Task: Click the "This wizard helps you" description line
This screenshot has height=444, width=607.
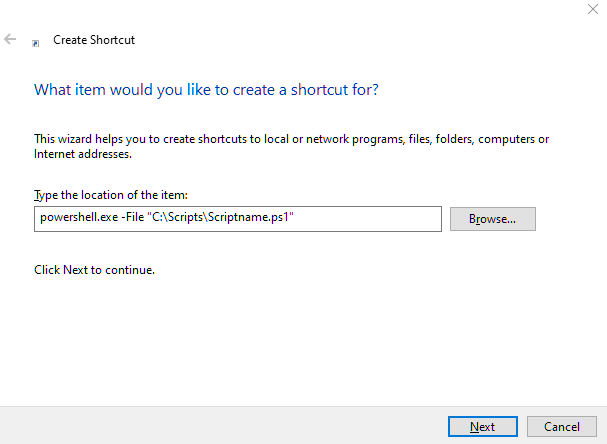Action: pos(291,139)
